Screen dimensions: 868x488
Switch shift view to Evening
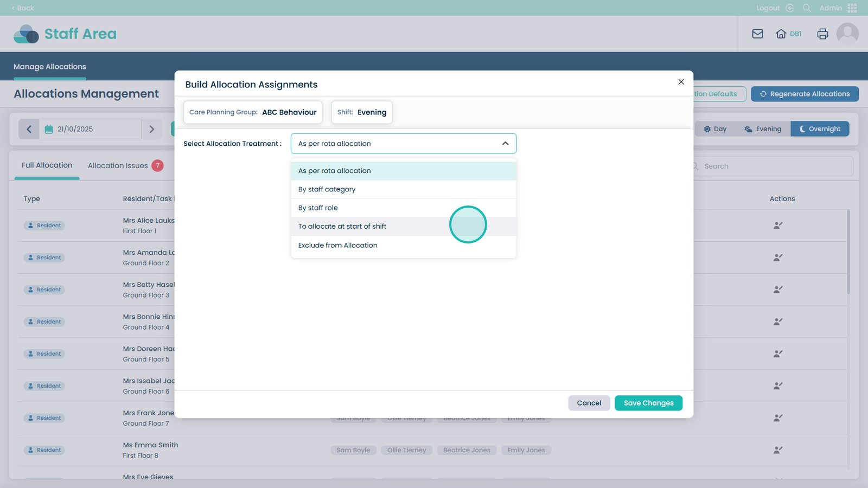(763, 129)
